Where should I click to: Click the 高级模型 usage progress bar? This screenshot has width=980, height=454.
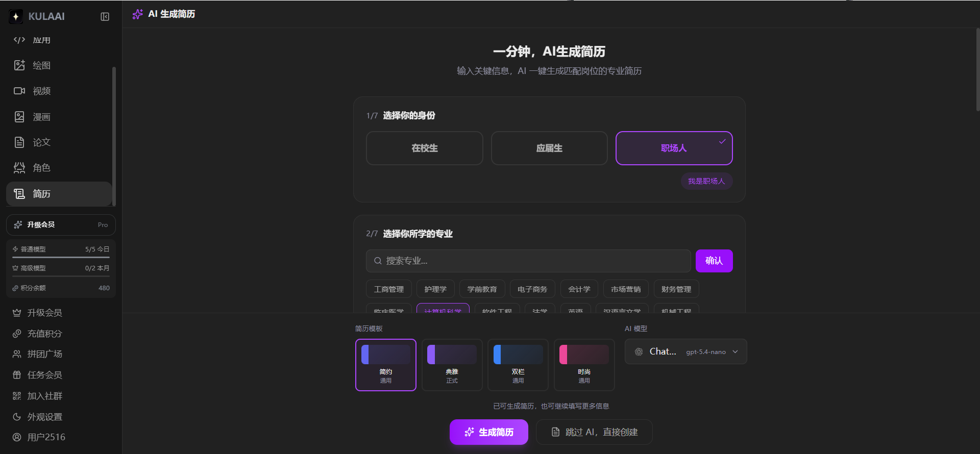(x=61, y=276)
